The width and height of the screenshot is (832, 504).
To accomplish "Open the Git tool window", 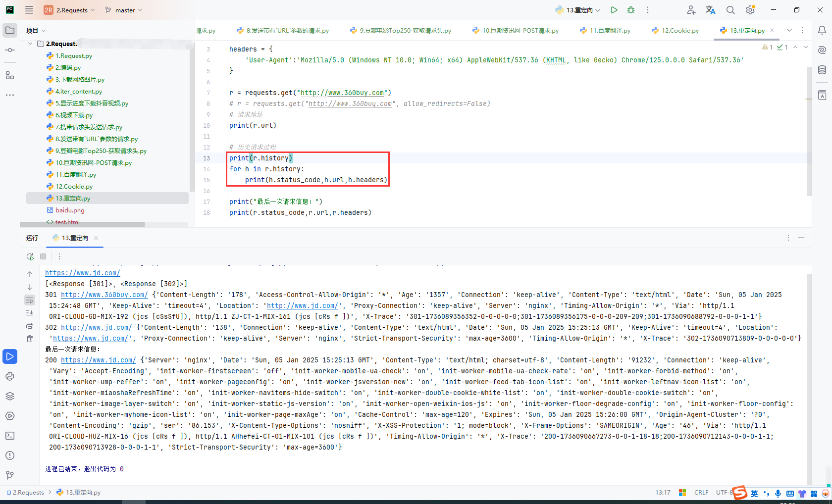I will pos(10,475).
